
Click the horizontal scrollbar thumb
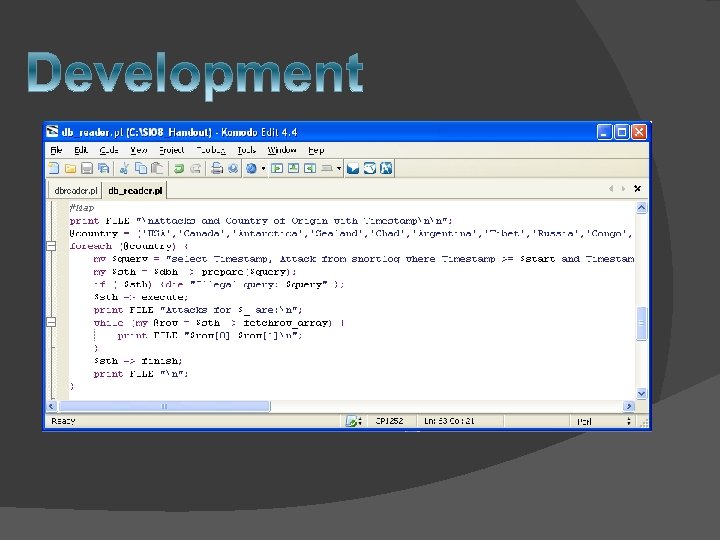pyautogui.click(x=164, y=406)
